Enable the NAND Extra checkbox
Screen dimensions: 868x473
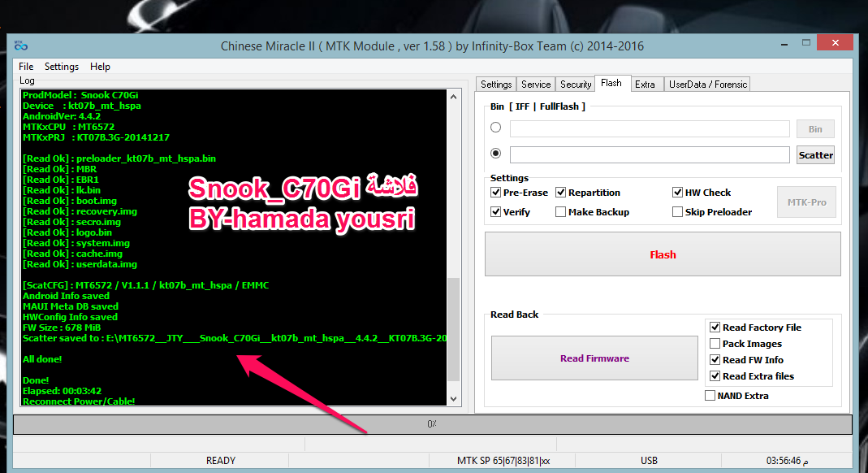[710, 396]
